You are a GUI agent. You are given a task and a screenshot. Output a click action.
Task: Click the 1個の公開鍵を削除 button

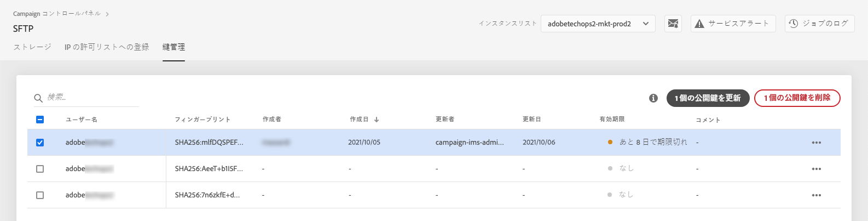point(797,98)
